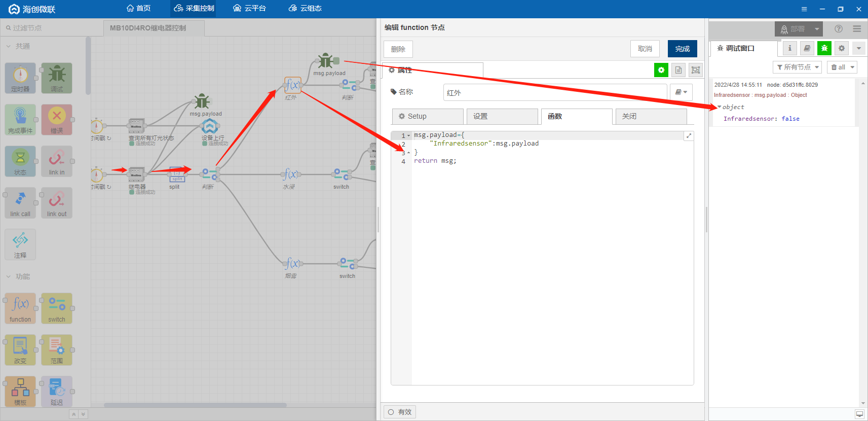Open node description document icon
This screenshot has width=868, height=421.
pyautogui.click(x=678, y=70)
